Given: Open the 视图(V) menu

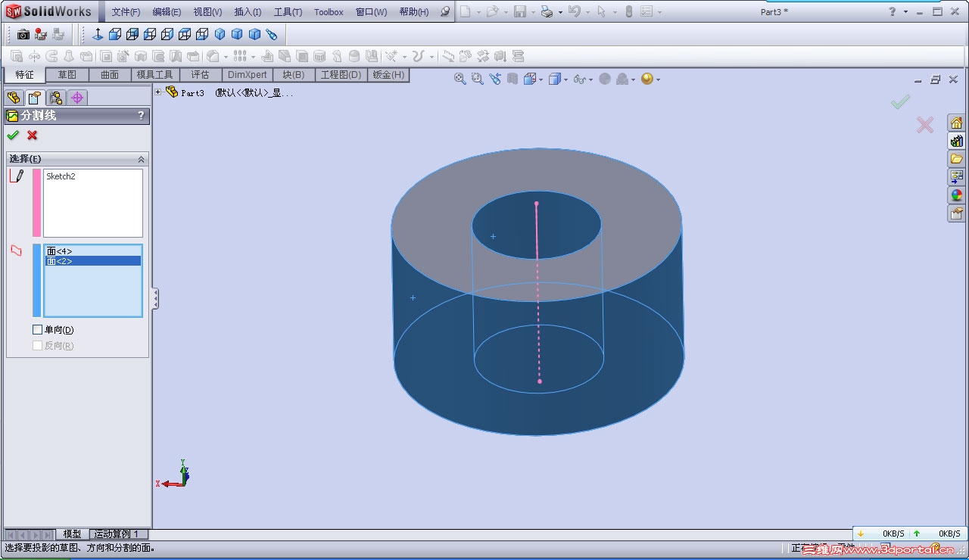Looking at the screenshot, I should pyautogui.click(x=207, y=12).
